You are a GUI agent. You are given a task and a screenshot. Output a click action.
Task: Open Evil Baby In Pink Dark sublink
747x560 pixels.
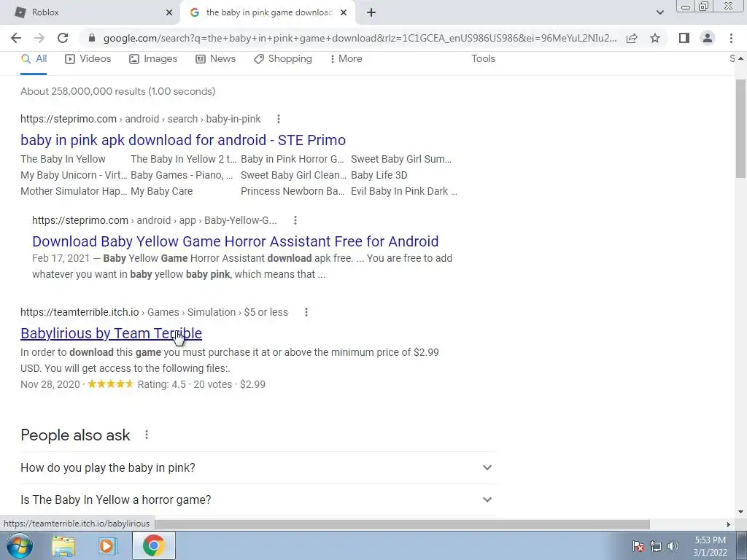[404, 192]
